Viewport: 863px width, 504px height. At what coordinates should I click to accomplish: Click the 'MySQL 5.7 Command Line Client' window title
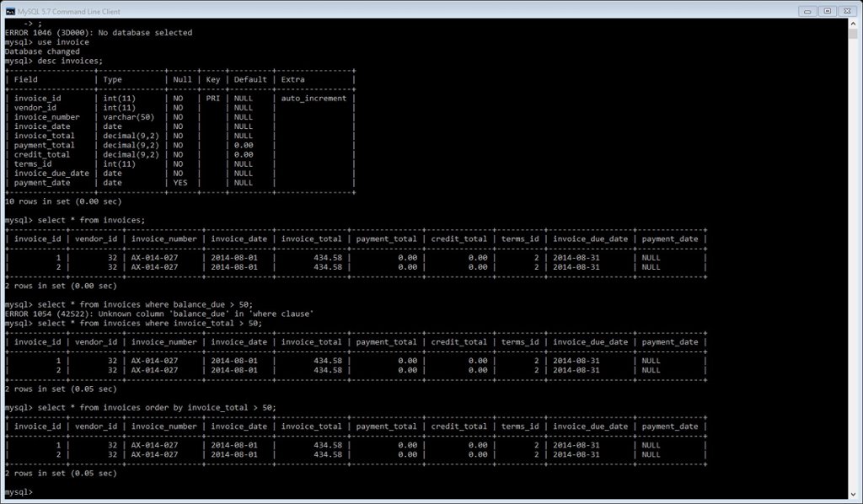[67, 11]
